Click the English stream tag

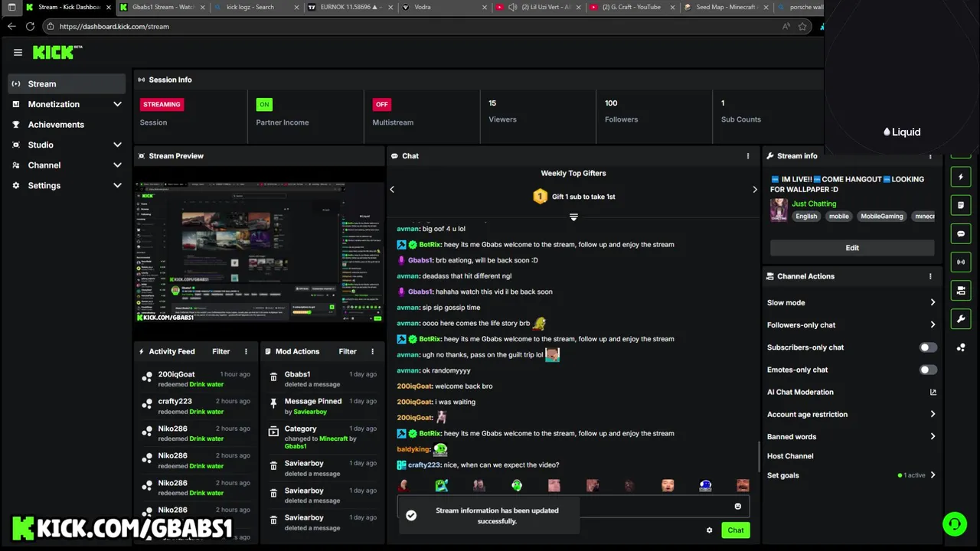tap(806, 217)
